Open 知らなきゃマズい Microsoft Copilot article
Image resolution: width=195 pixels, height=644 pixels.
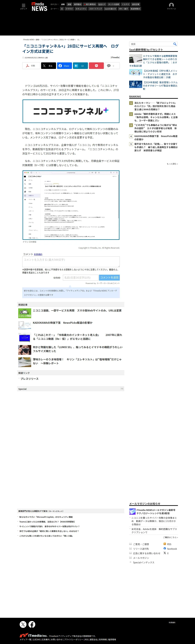tap(46, 517)
